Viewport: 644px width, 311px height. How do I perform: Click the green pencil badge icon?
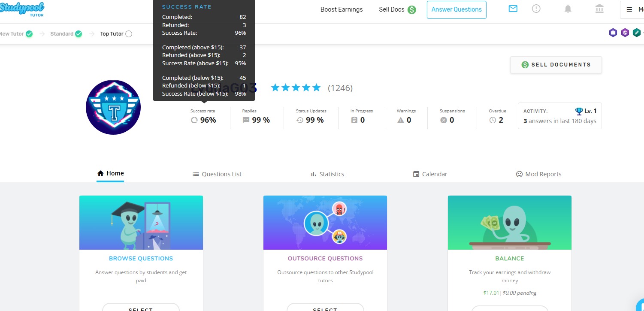637,33
